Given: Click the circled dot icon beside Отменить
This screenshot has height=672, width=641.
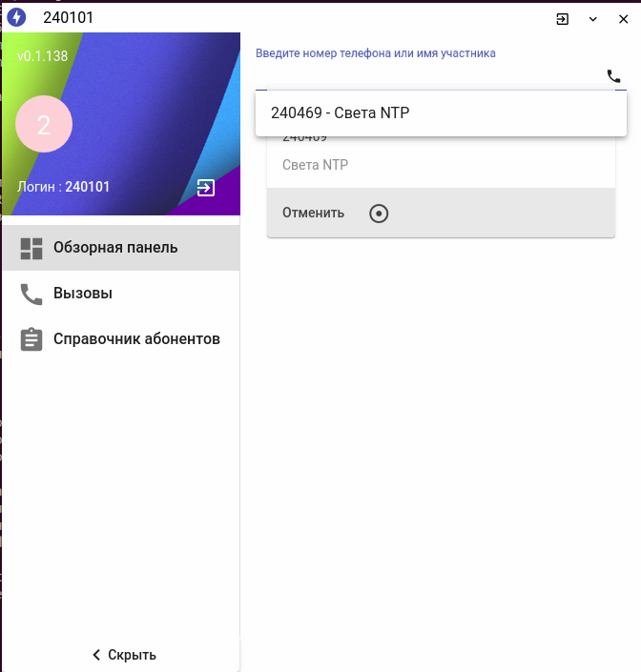Looking at the screenshot, I should click(379, 214).
